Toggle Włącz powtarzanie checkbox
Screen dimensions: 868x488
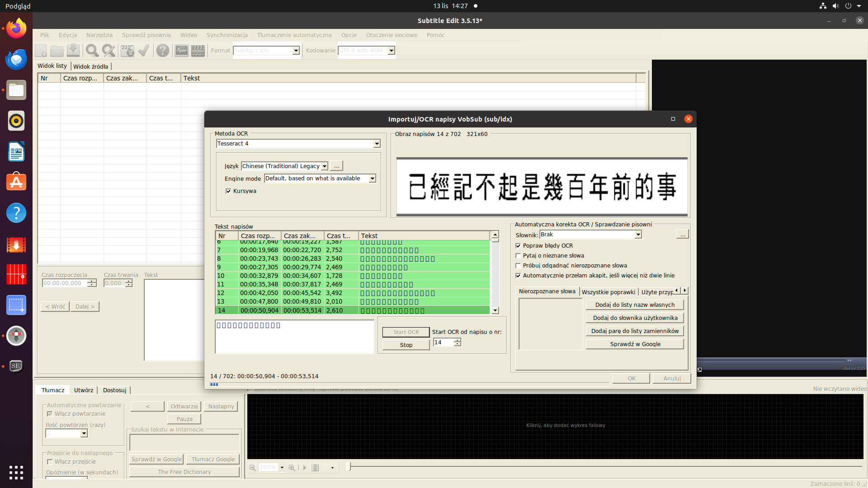tap(50, 414)
